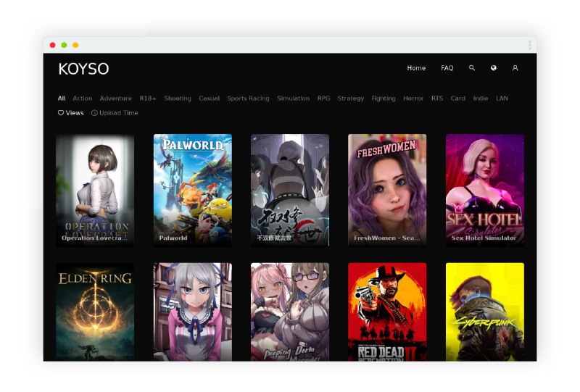Open the Palworld game card

(x=192, y=190)
